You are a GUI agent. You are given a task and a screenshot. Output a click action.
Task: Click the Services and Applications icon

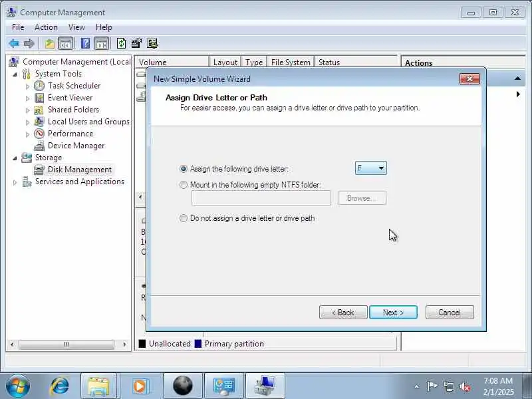(27, 182)
